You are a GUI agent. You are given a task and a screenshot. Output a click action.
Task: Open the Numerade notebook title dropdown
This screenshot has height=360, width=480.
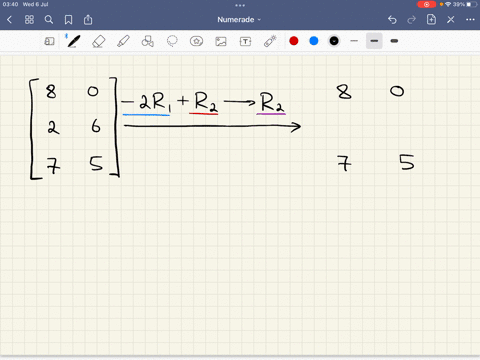pyautogui.click(x=239, y=20)
